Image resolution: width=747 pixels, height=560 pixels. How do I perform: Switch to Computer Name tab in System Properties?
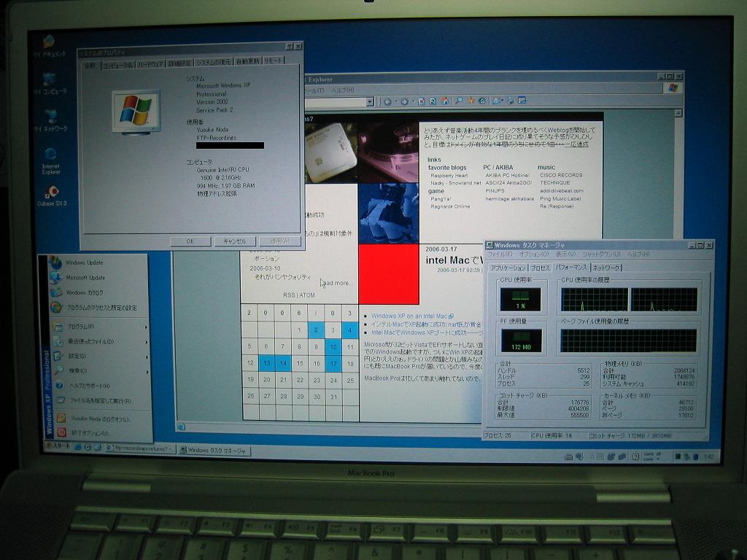pyautogui.click(x=117, y=65)
